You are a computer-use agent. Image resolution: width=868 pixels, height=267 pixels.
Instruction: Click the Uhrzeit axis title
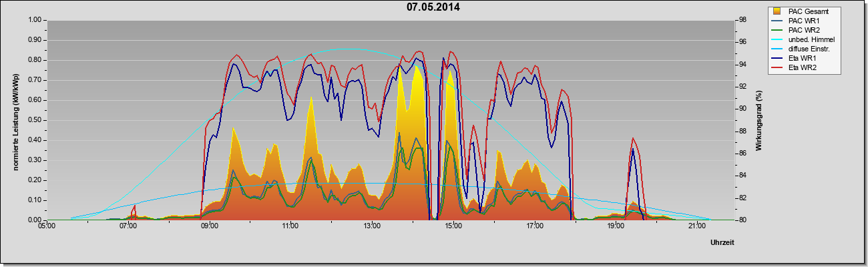pyautogui.click(x=722, y=243)
